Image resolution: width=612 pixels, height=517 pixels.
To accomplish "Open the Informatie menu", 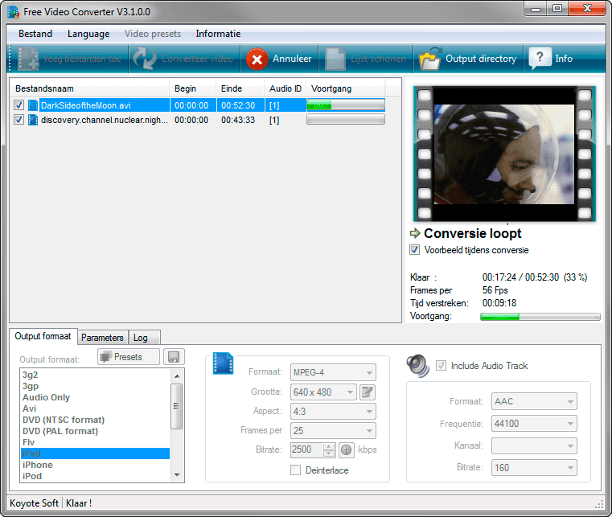I will pyautogui.click(x=218, y=34).
